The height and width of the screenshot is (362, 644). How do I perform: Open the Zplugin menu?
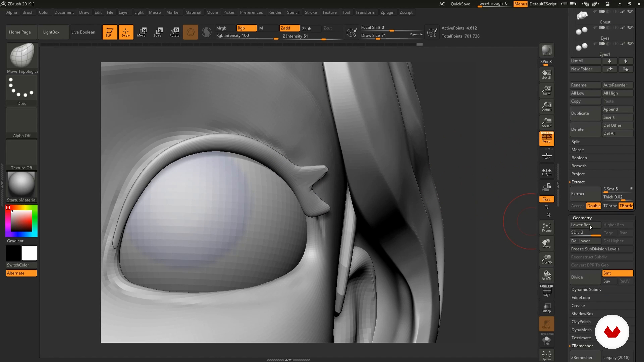[x=387, y=12]
